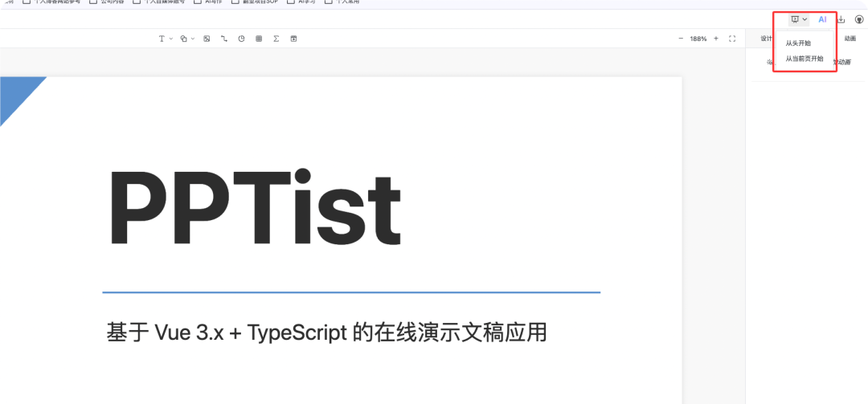
Task: Select the insert line tool
Action: point(224,39)
